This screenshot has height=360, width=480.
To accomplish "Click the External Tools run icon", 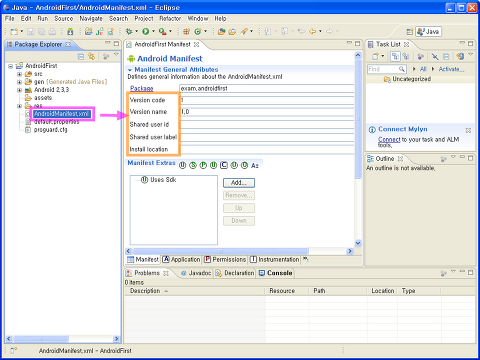I will pyautogui.click(x=162, y=32).
